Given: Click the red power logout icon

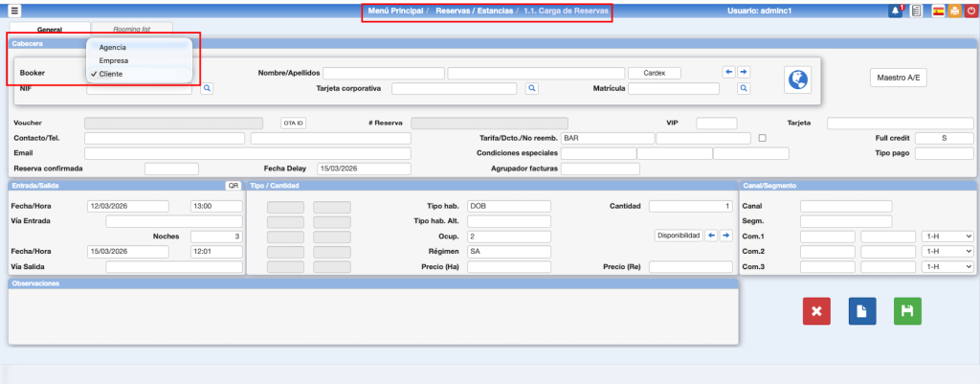Looking at the screenshot, I should [971, 11].
